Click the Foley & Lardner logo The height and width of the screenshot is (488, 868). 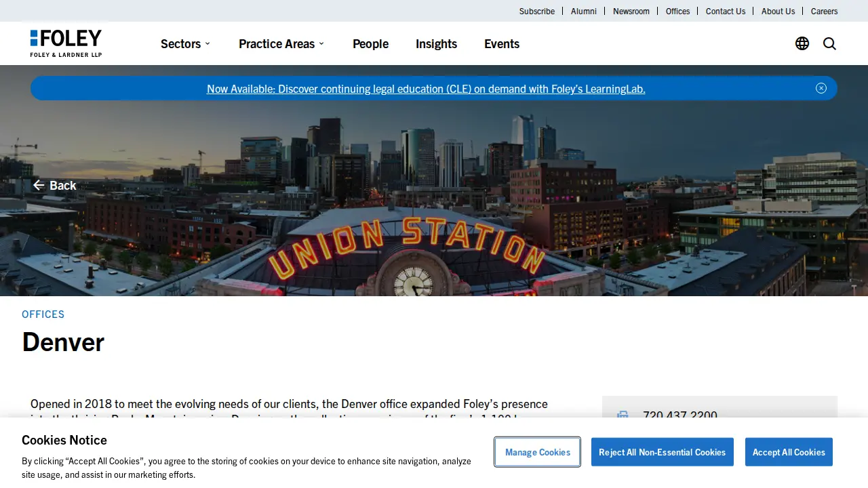pos(66,43)
